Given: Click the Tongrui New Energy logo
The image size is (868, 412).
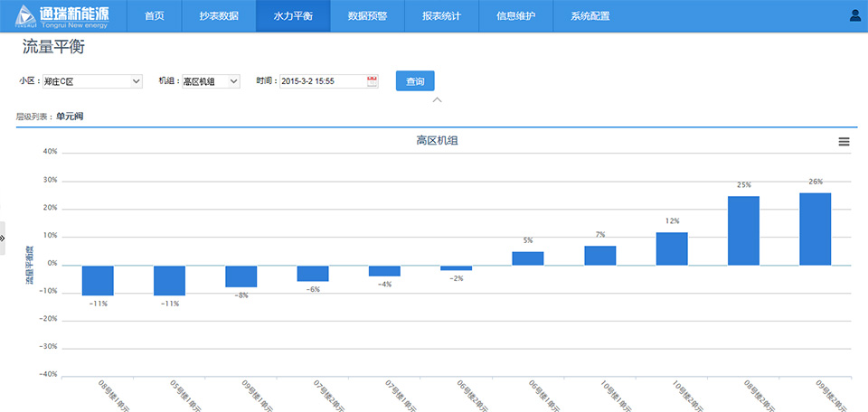Looking at the screenshot, I should click(62, 16).
